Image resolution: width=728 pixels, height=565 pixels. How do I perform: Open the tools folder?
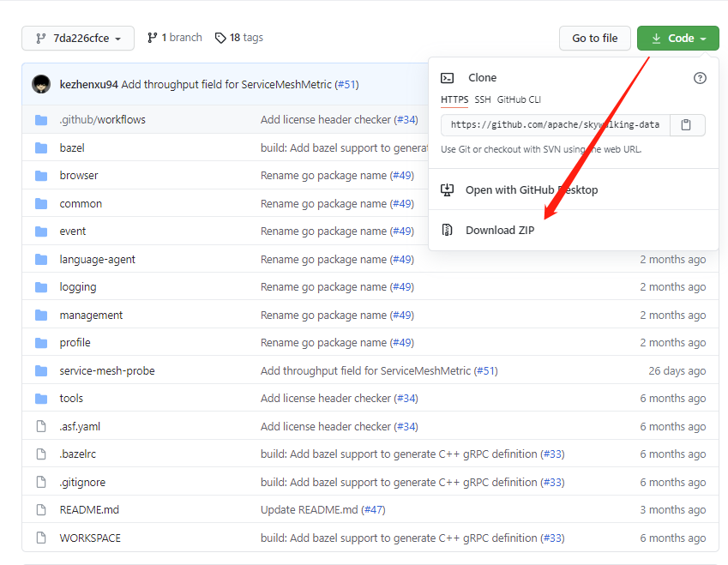click(x=71, y=399)
